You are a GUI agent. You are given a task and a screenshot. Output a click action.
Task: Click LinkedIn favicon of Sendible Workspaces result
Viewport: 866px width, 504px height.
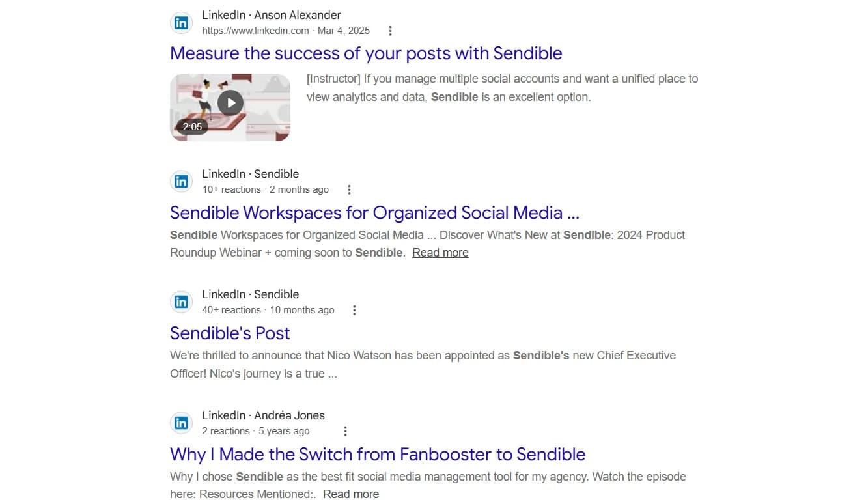point(181,182)
